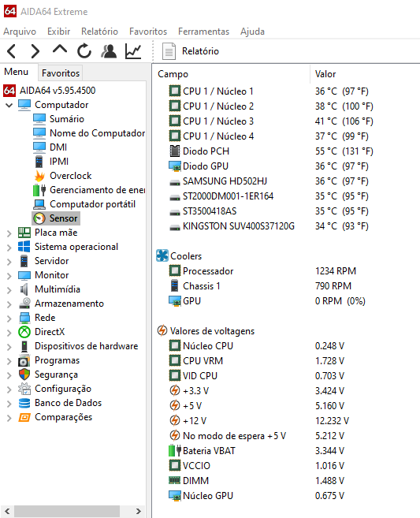Switch to the Favoritos panel tab
420x518 pixels.
coord(61,73)
